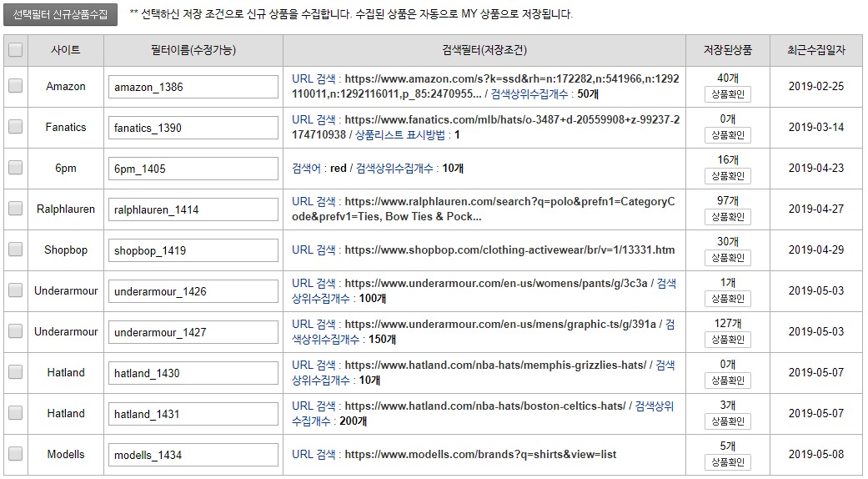Click the 저장된상품 column header
868x479 pixels.
(727, 50)
